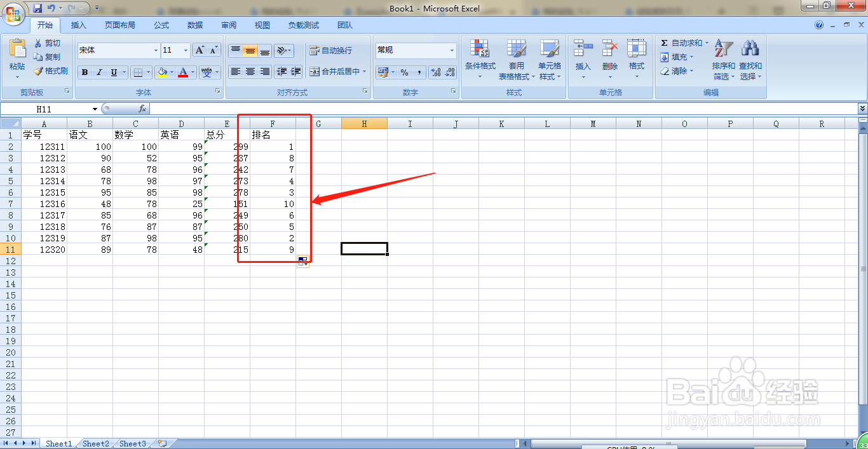Align text right

click(265, 72)
